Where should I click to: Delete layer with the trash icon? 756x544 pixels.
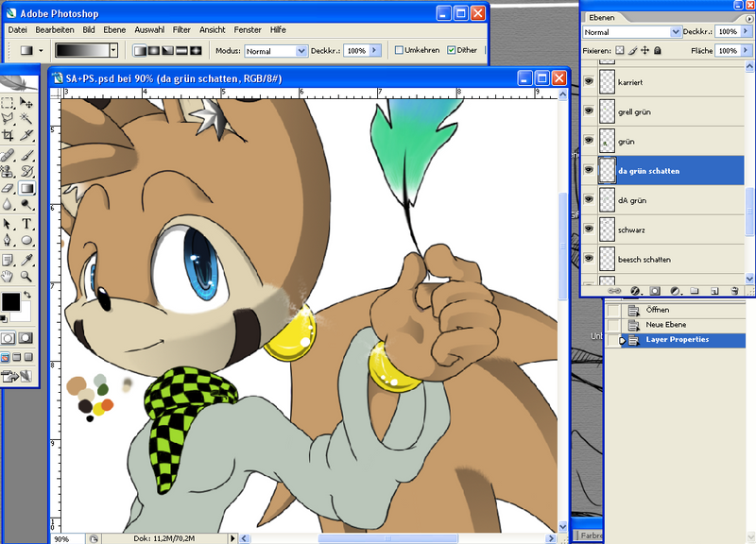pos(734,291)
